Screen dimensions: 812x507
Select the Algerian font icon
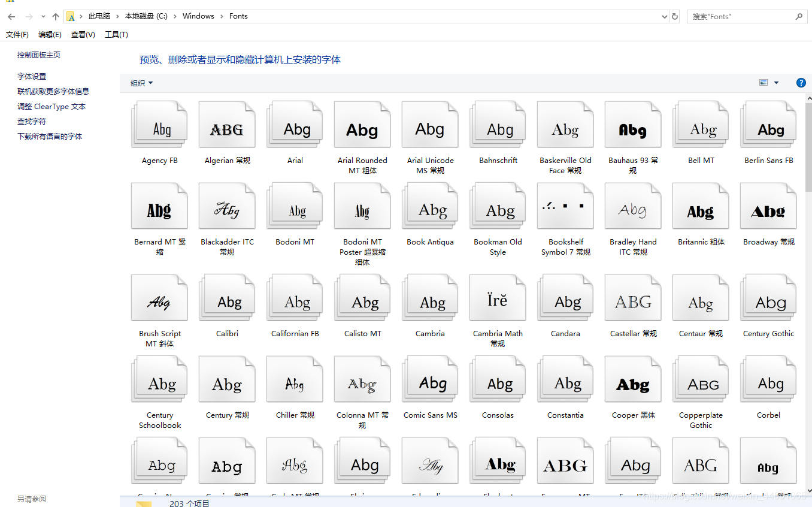(227, 125)
